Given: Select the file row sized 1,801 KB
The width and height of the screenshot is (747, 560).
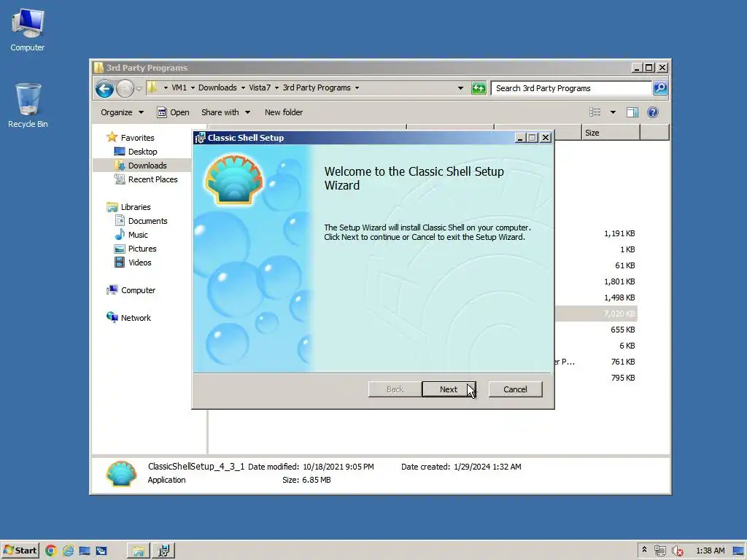Looking at the screenshot, I should pyautogui.click(x=595, y=281).
